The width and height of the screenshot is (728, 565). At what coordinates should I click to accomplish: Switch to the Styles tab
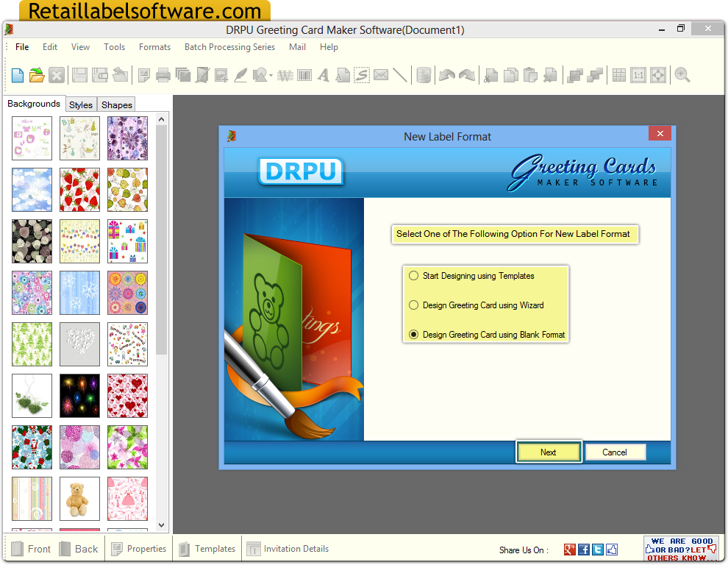tap(81, 104)
